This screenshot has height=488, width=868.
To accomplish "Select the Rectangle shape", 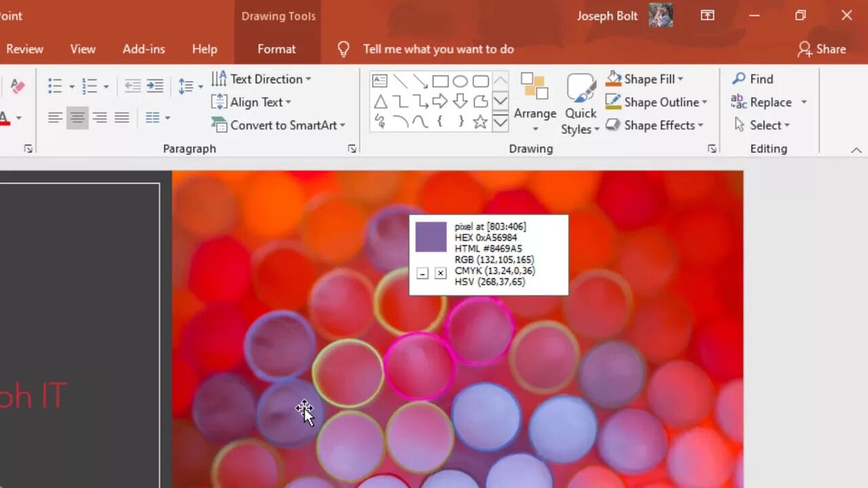I will (x=441, y=81).
